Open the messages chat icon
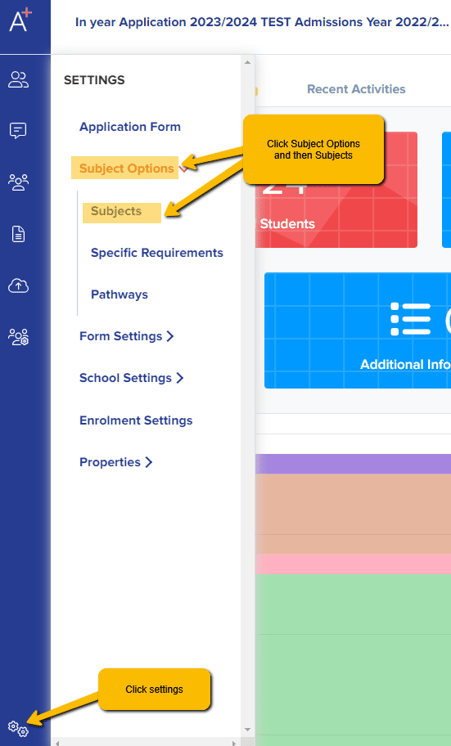Viewport: 451px width, 746px height. tap(18, 131)
